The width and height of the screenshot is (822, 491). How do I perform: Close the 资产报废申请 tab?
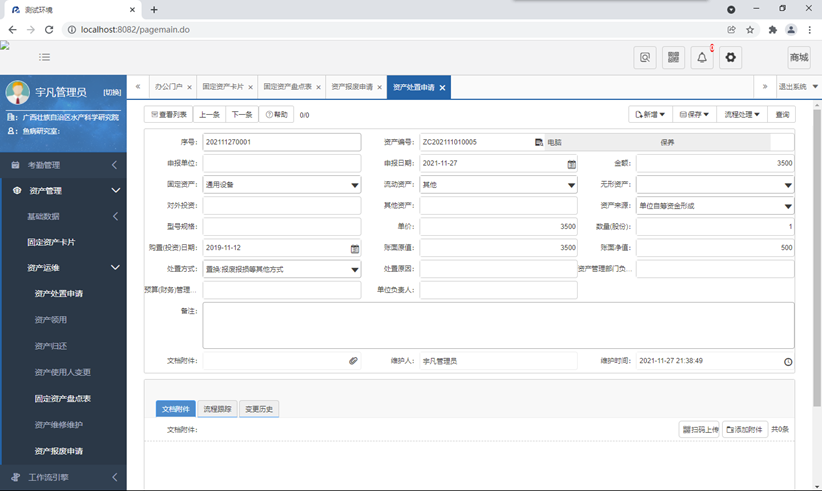pyautogui.click(x=380, y=88)
